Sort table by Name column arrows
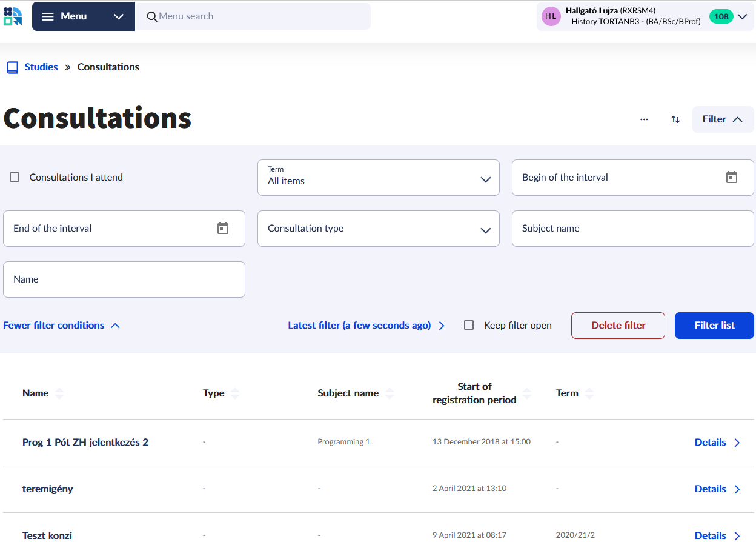756x542 pixels. [59, 393]
